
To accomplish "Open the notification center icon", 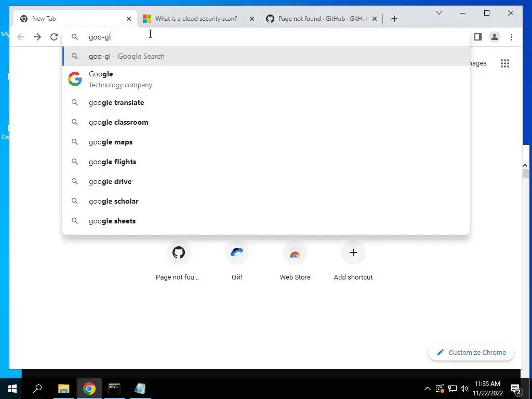I will coord(515,389).
